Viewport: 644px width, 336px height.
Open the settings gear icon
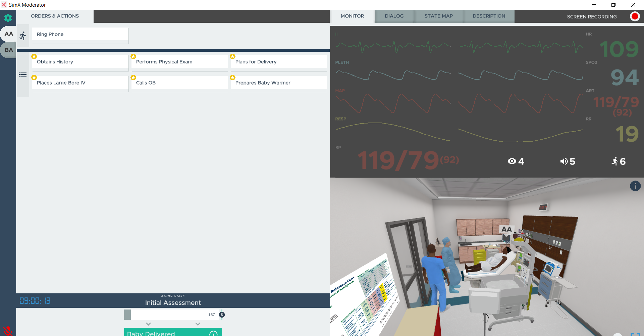pyautogui.click(x=8, y=18)
